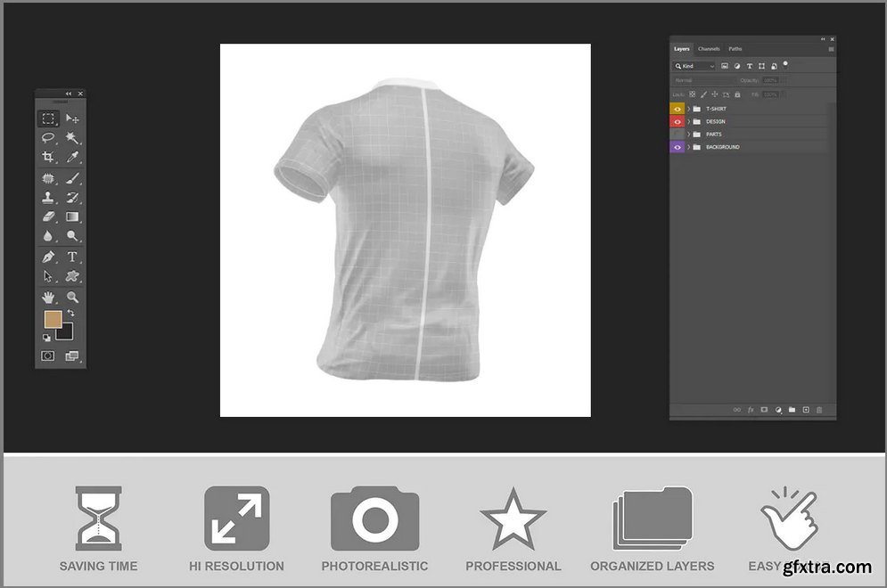Select the Clone Stamp tool
This screenshot has width=887, height=588.
48,197
